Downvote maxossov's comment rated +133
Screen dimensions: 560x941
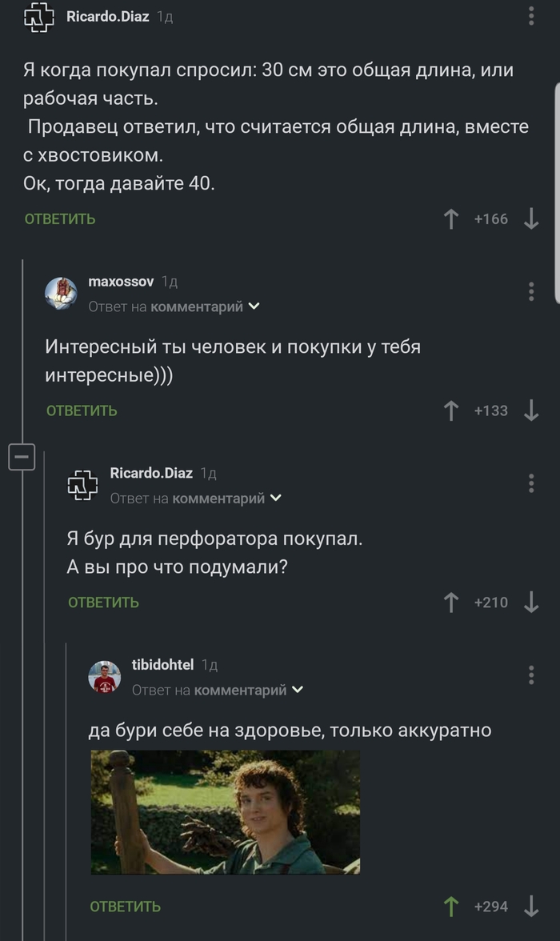pos(531,410)
